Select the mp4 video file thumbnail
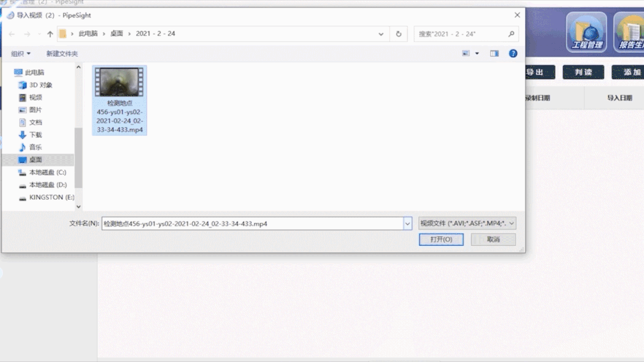Viewport: 644px width, 362px height. tap(119, 82)
